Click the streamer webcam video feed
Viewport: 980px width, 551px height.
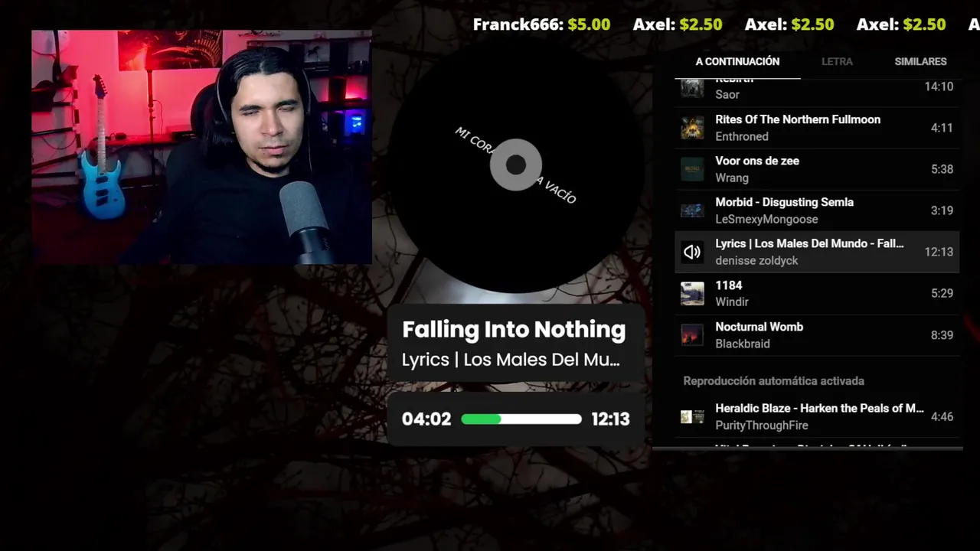[x=201, y=147]
